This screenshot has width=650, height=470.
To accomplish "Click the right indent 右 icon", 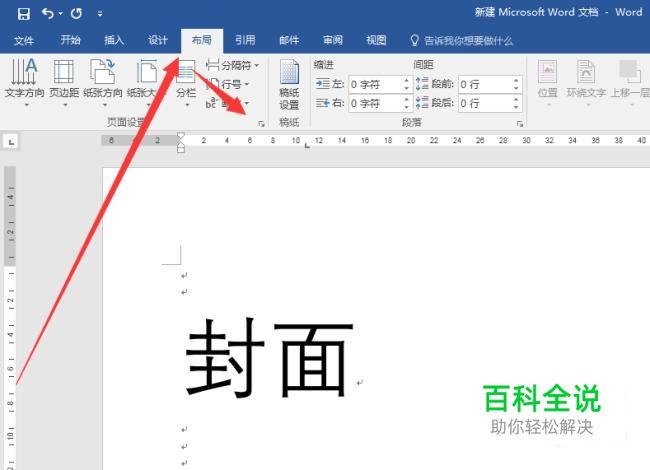I will 323,103.
